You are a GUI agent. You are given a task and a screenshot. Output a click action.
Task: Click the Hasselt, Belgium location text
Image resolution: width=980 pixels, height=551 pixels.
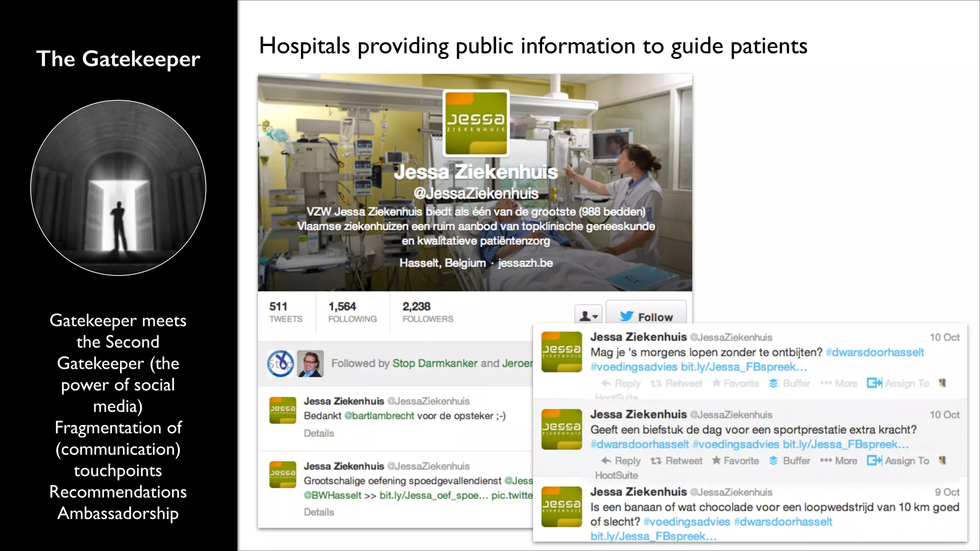[442, 263]
